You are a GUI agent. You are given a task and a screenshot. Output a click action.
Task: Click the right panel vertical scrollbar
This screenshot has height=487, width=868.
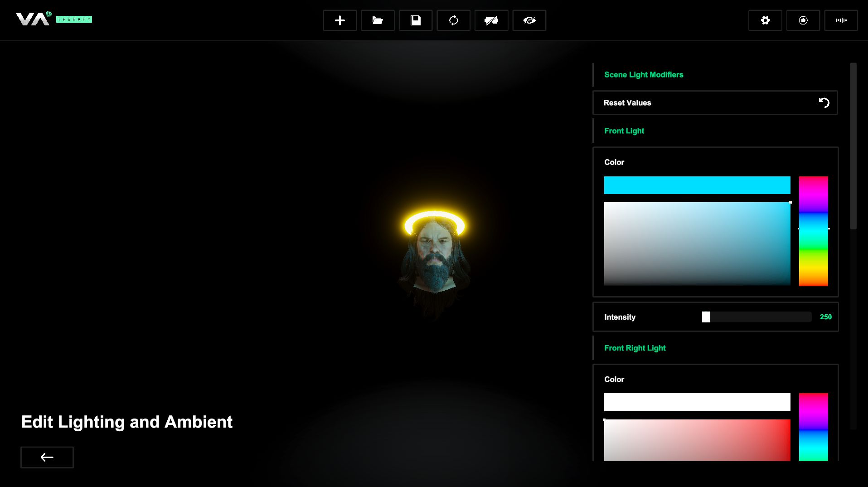click(853, 146)
